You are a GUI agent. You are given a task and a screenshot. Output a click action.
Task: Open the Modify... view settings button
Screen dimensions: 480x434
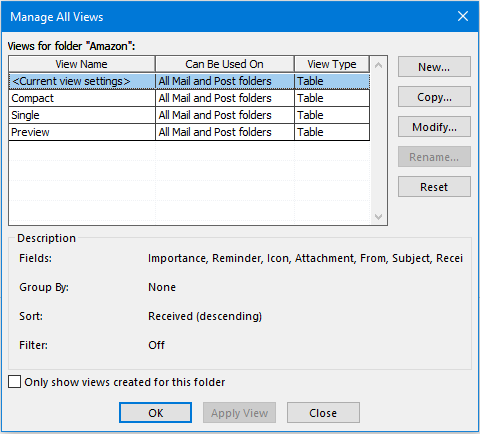click(x=434, y=127)
